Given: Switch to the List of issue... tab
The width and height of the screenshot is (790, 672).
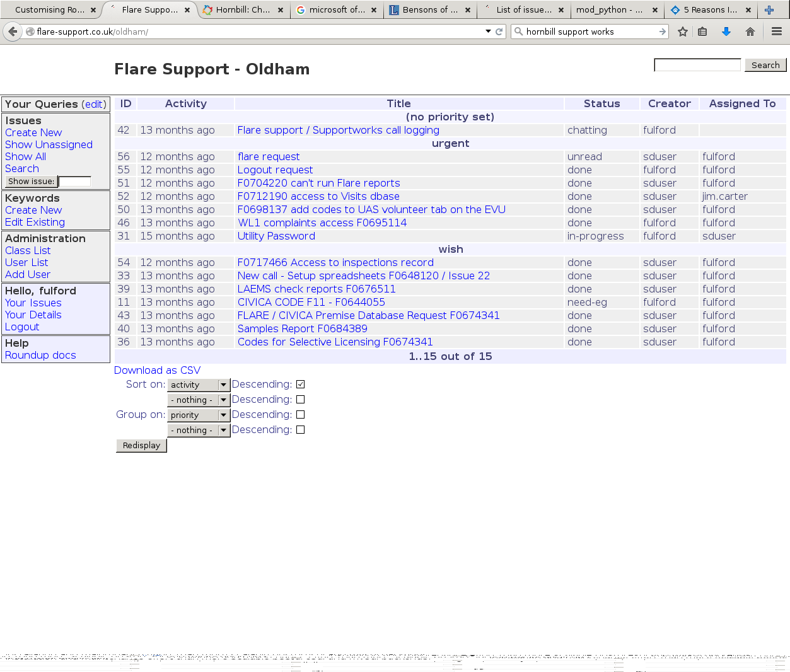Looking at the screenshot, I should pos(523,10).
